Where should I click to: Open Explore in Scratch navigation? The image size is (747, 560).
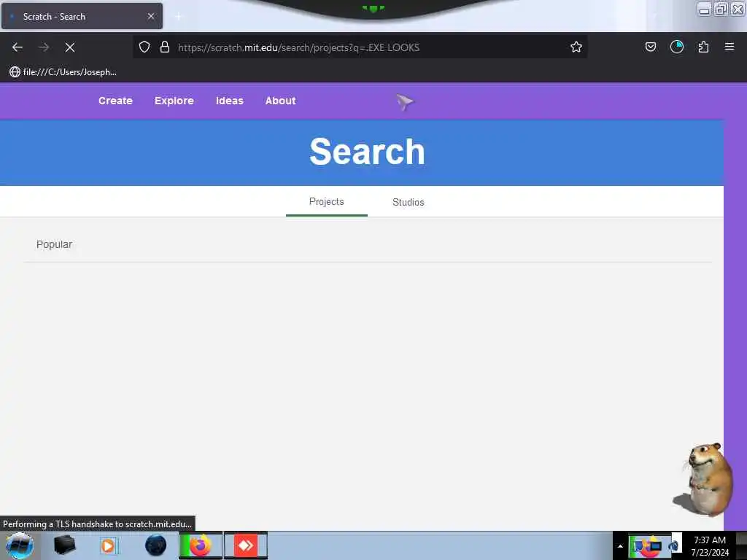tap(174, 101)
